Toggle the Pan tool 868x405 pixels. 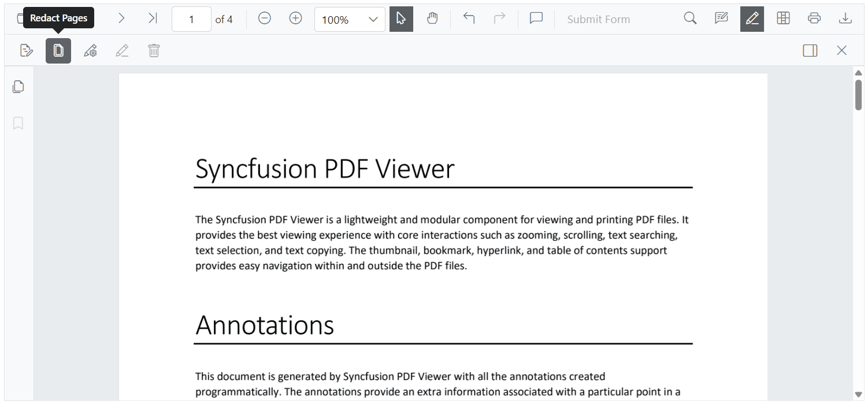[x=432, y=18]
